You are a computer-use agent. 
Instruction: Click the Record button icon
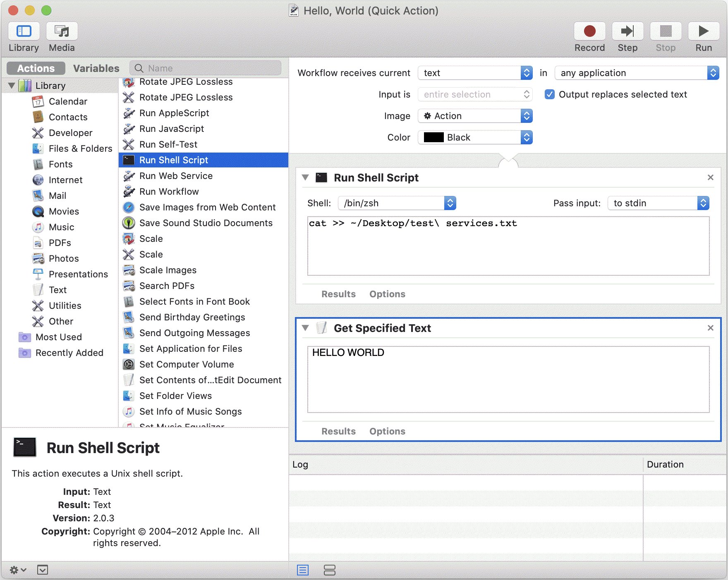589,31
